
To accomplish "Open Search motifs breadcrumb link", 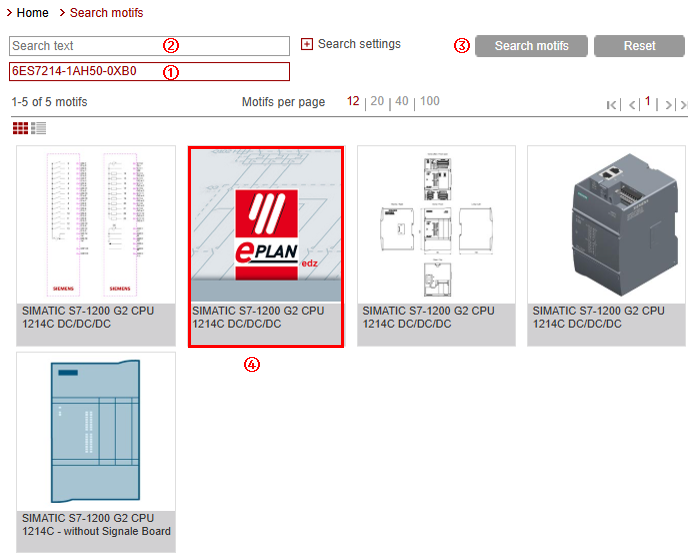I will 106,13.
